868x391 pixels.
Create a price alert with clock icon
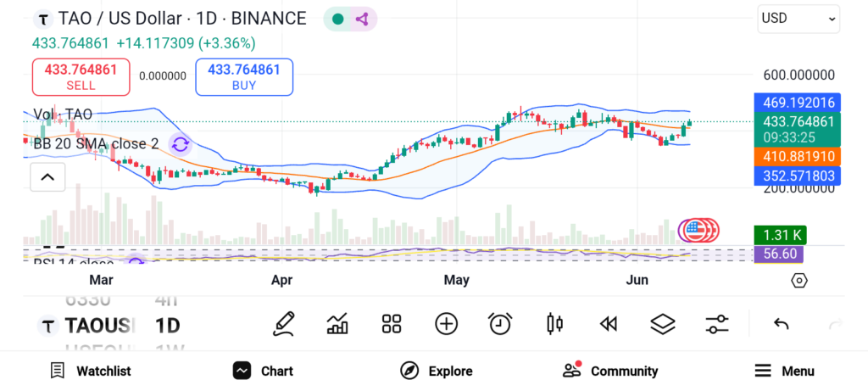500,323
